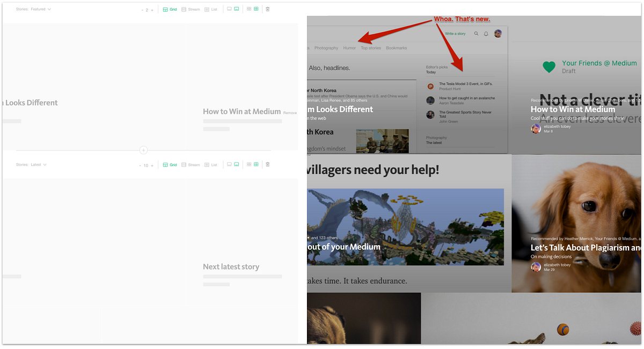
Task: Open the Minecraft landscape image
Action: [x=405, y=227]
